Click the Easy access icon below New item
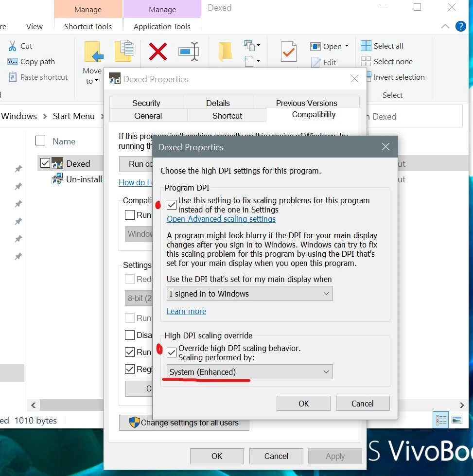 (248, 61)
